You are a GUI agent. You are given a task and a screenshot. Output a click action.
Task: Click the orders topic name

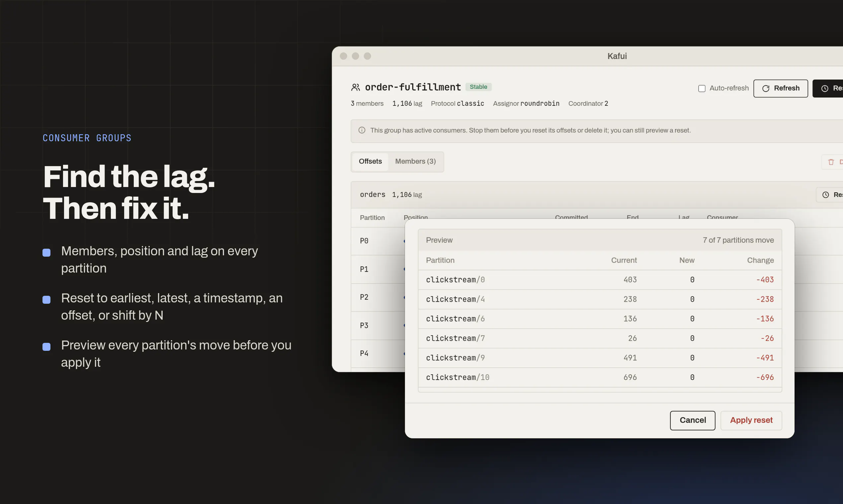click(x=373, y=195)
